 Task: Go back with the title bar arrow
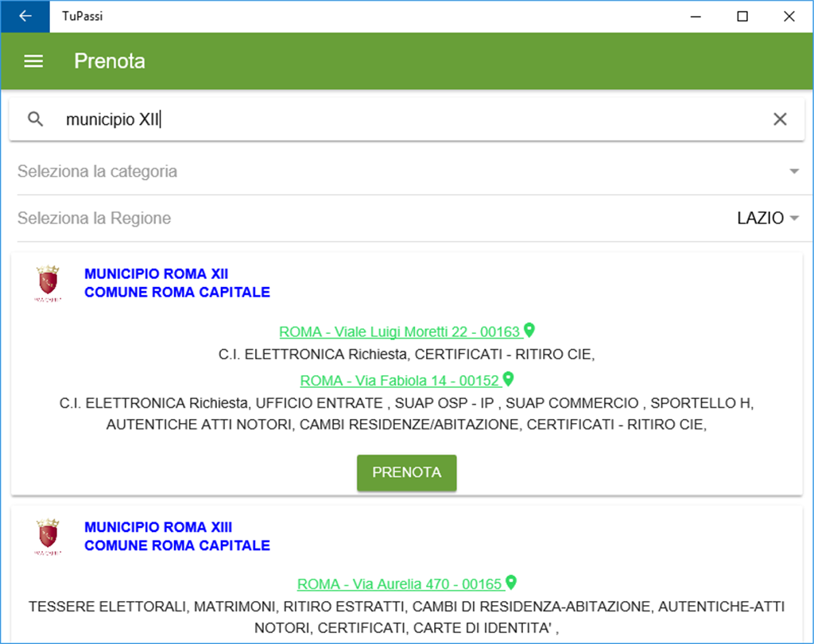(x=25, y=16)
